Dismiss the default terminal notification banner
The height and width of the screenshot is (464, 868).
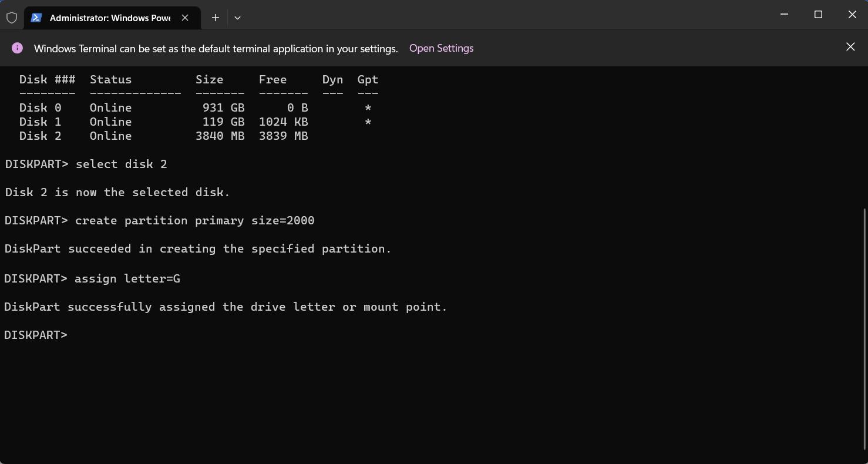[x=850, y=46]
